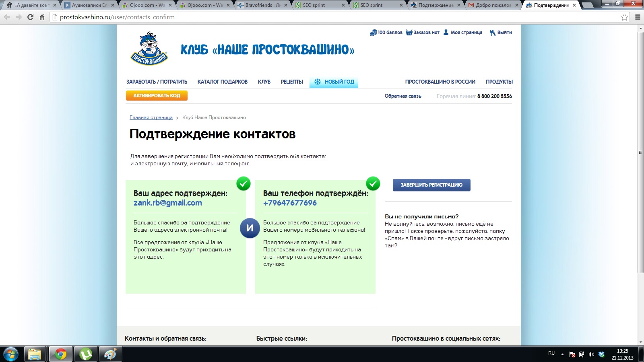
Task: Bookmark the page with star icon
Action: point(624,17)
